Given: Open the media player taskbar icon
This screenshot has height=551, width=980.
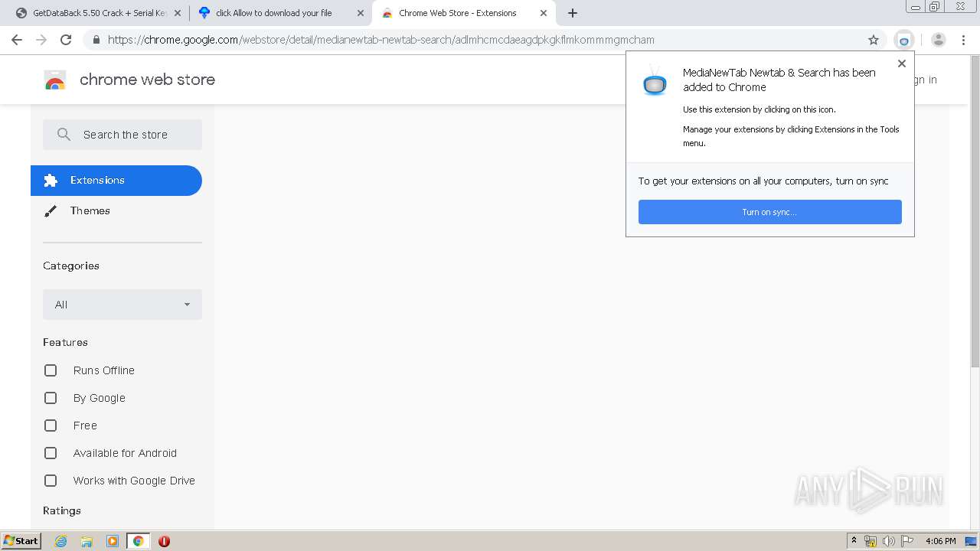Looking at the screenshot, I should pos(113,541).
